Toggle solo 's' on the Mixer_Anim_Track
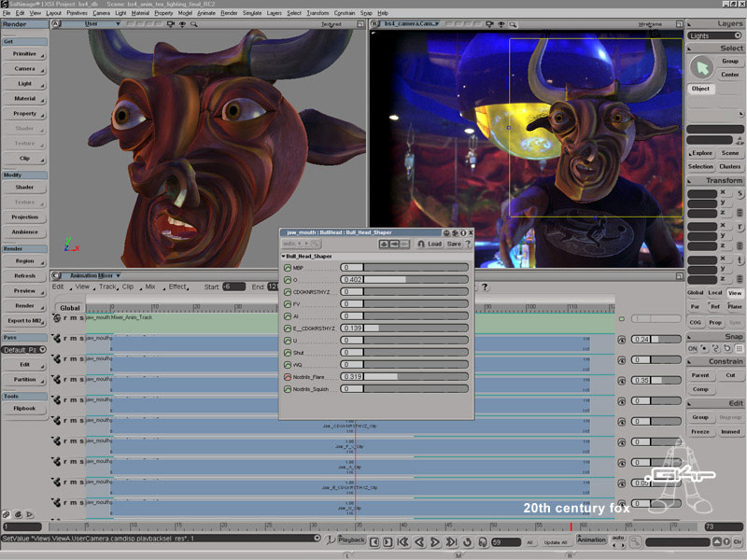 81,318
